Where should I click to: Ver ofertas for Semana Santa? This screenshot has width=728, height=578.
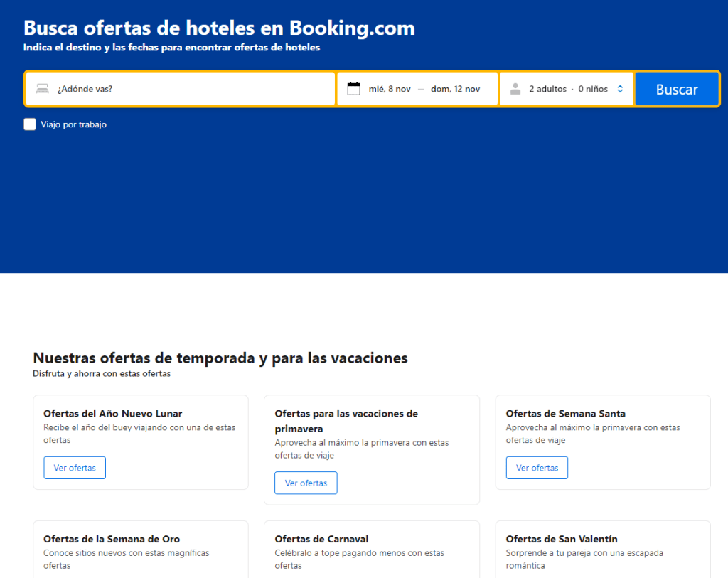(537, 468)
